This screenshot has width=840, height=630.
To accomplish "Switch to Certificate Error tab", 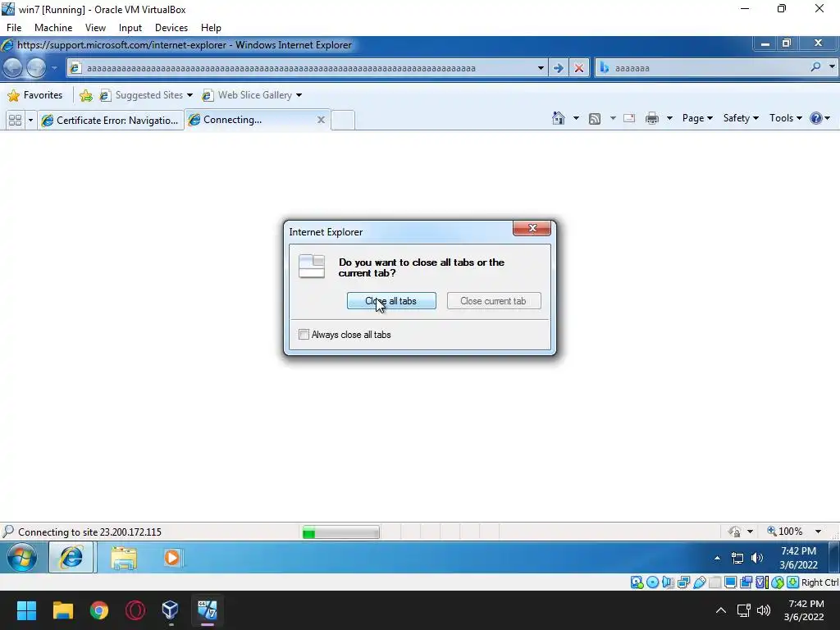I will click(x=111, y=120).
